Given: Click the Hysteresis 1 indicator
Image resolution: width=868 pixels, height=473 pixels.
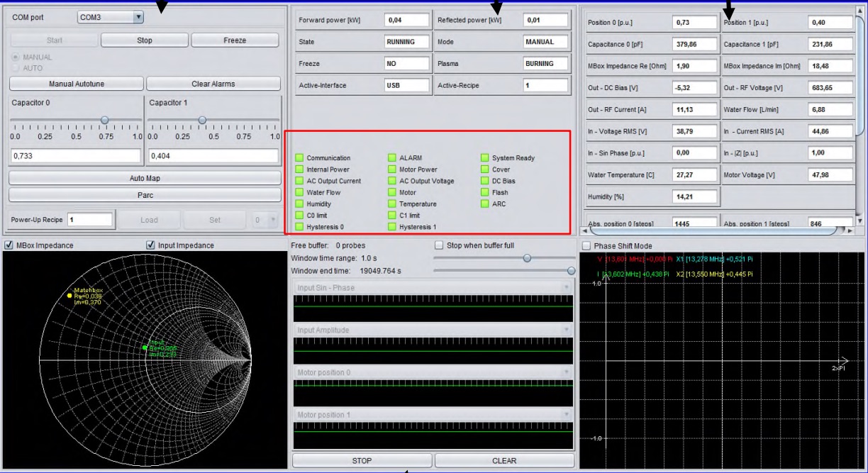Looking at the screenshot, I should click(x=391, y=227).
